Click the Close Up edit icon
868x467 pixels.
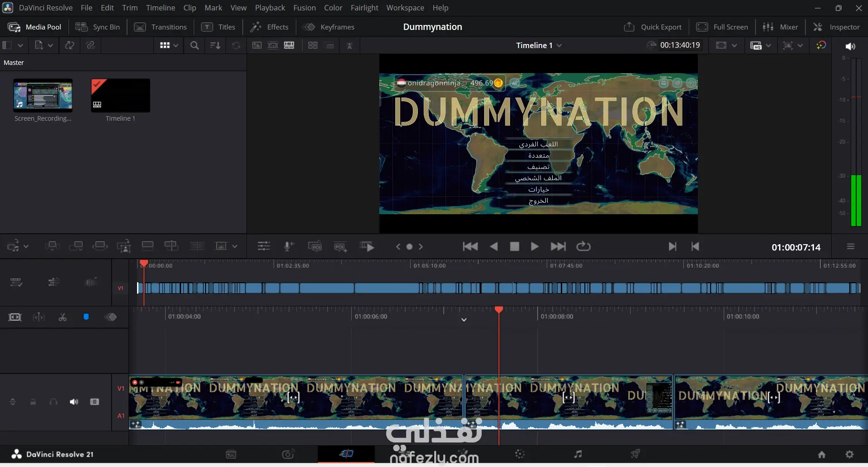[123, 246]
